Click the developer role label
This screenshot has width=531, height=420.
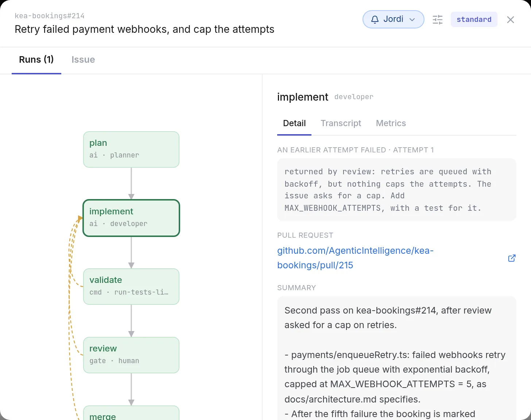click(x=354, y=97)
